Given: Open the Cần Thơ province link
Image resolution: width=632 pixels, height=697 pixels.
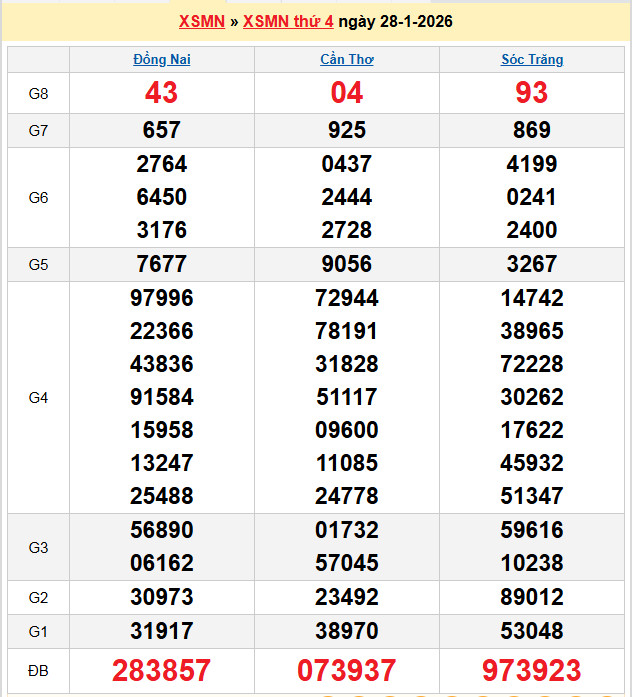Looking at the screenshot, I should (346, 60).
